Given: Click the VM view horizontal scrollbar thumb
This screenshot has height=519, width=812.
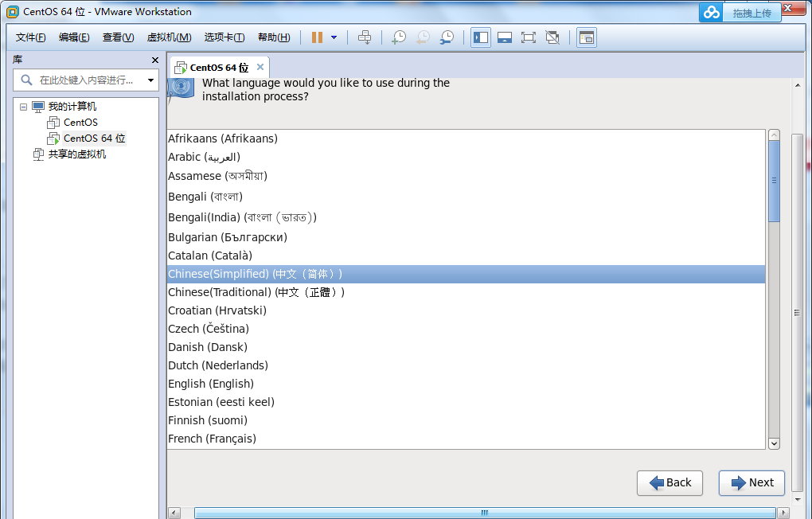Looking at the screenshot, I should (x=485, y=513).
